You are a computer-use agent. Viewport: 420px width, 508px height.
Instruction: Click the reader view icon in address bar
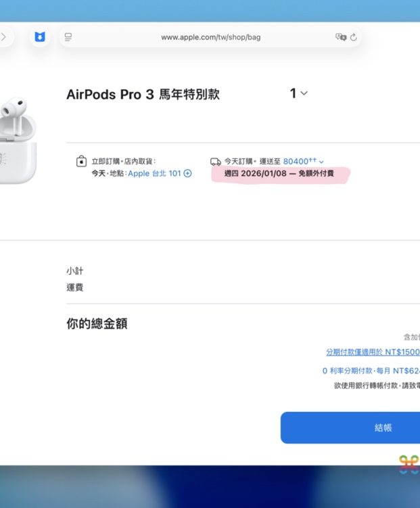coord(68,37)
